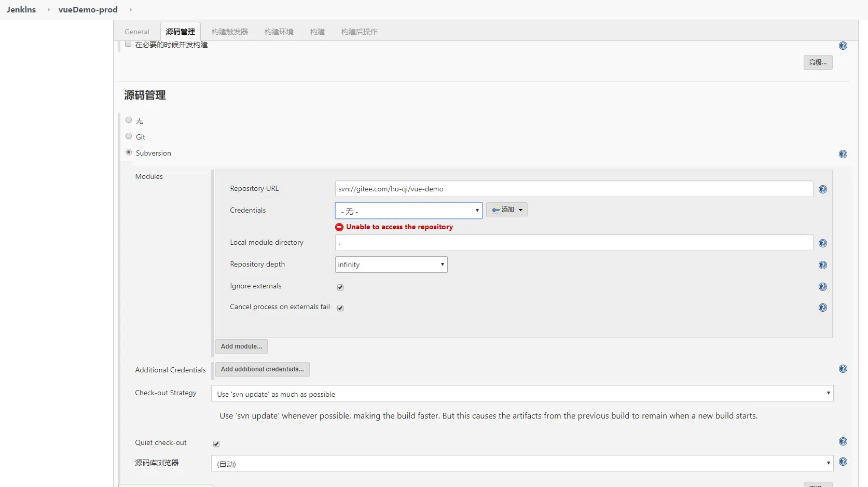This screenshot has height=487, width=868.
Task: Open 源码库浏览器 dropdown set to 自动
Action: click(522, 464)
